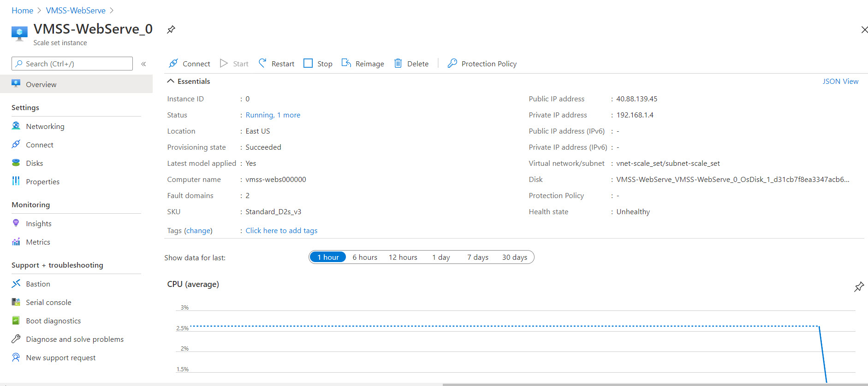Click the Connect plug icon in toolbar
Viewport: 868px width, 386px height.
point(173,63)
